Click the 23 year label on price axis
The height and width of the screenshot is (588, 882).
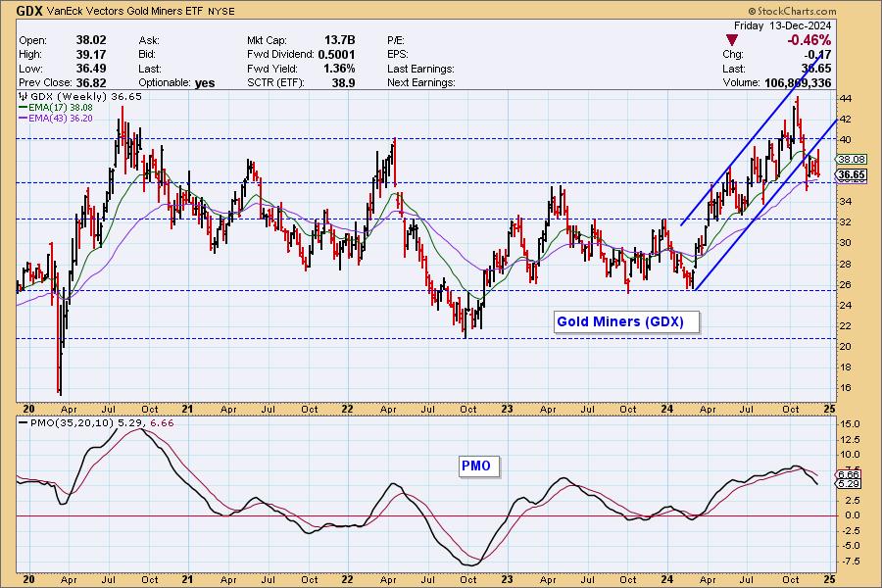coord(507,409)
